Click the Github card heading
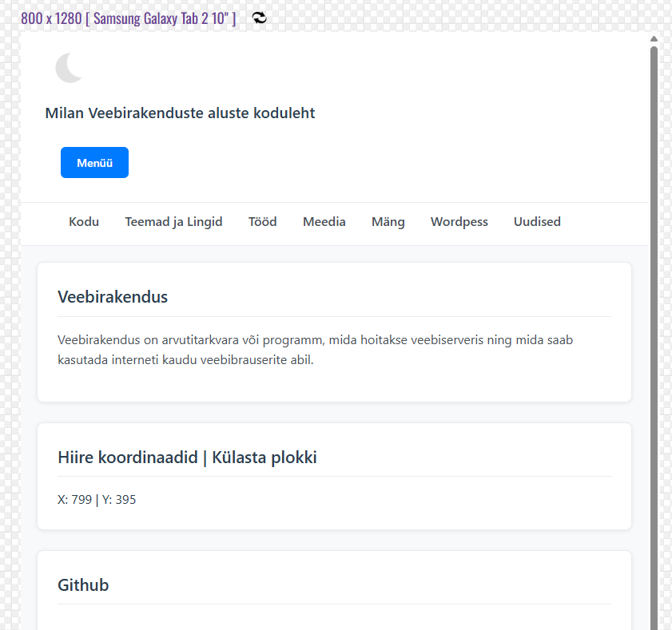Screen dimensions: 672x630 point(83,585)
